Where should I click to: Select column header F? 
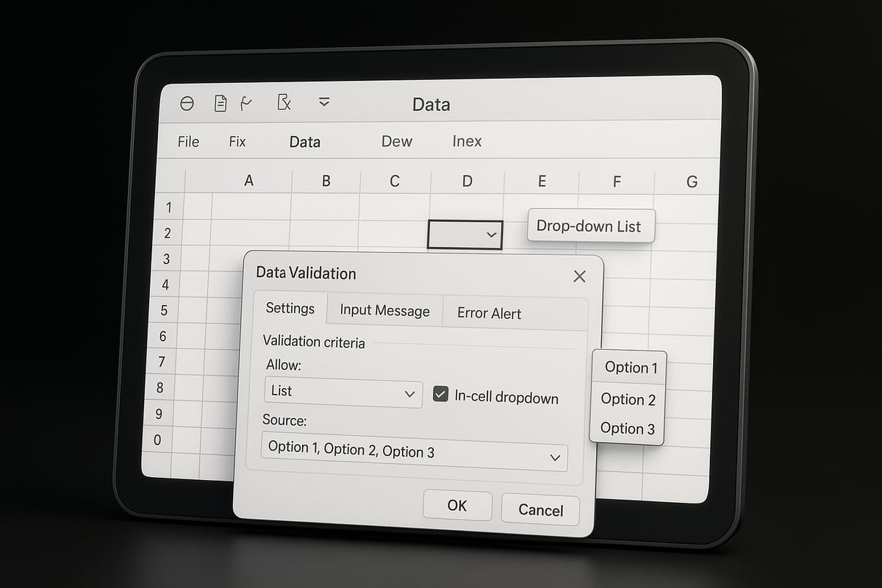616,181
